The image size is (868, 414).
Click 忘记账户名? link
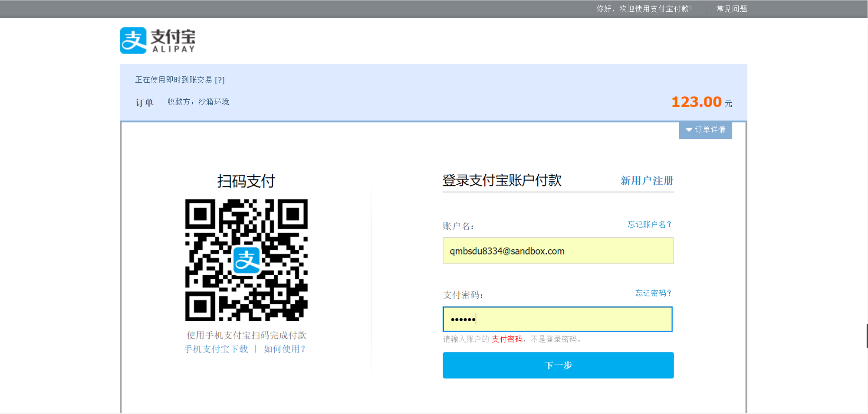pos(649,225)
